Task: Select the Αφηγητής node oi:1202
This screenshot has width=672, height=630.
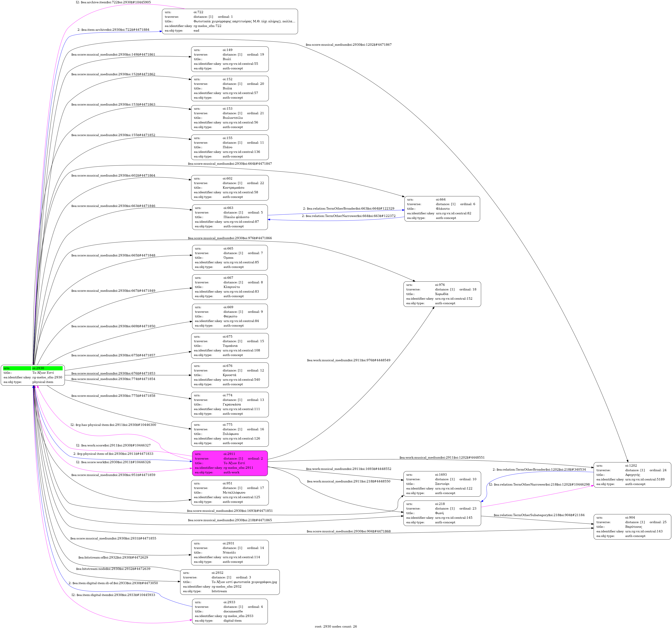Action: click(x=632, y=475)
